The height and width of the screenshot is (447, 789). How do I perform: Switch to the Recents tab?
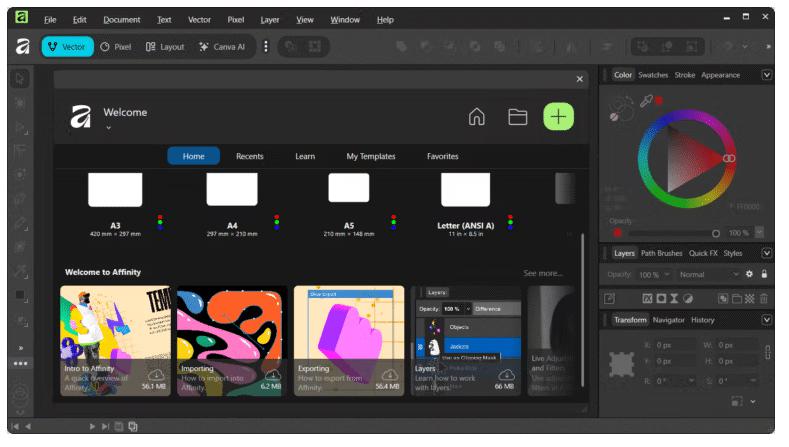click(x=249, y=156)
